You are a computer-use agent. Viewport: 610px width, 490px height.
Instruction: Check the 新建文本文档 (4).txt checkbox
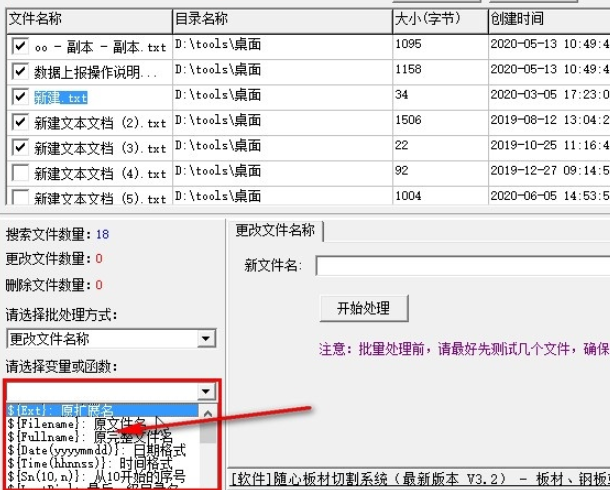click(x=20, y=173)
